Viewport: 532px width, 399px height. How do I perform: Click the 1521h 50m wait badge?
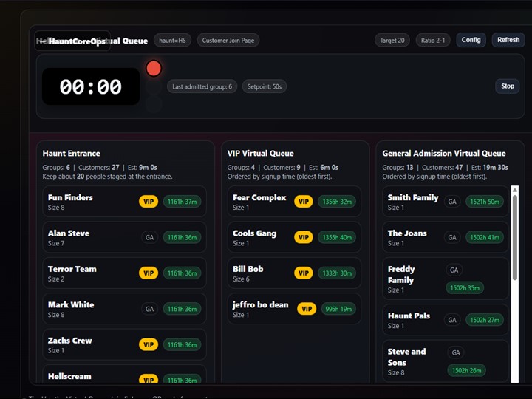(485, 202)
